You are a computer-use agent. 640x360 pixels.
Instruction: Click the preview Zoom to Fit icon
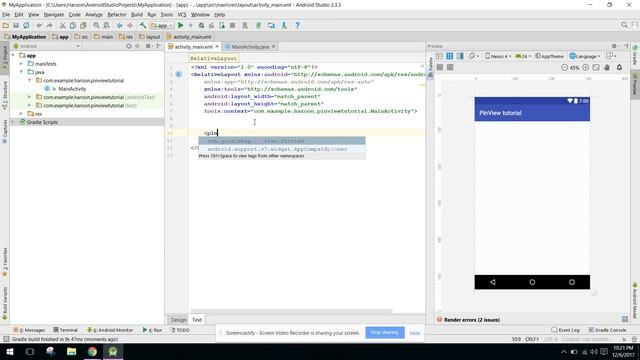pos(596,67)
